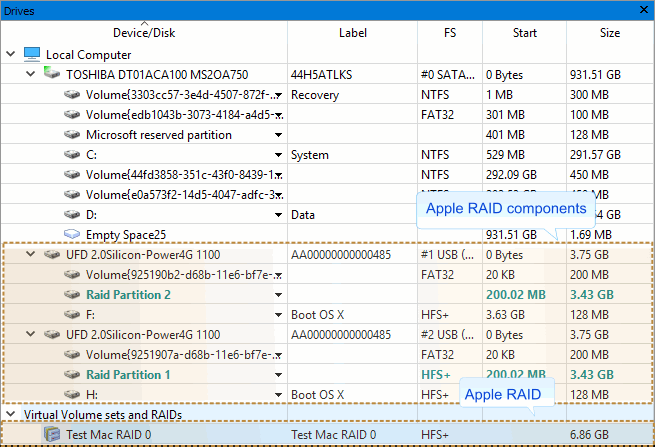Sort by Label column header
655x447 pixels.
coord(353,33)
